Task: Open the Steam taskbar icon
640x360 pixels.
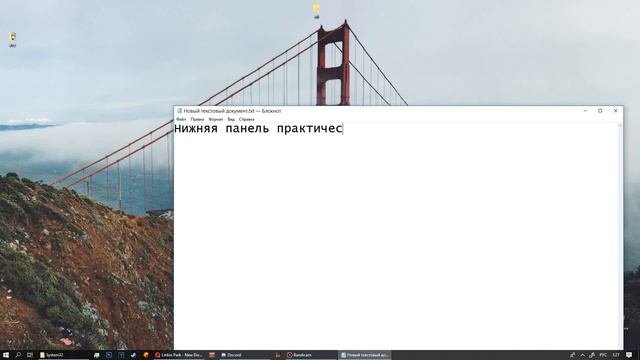Action: (133, 355)
